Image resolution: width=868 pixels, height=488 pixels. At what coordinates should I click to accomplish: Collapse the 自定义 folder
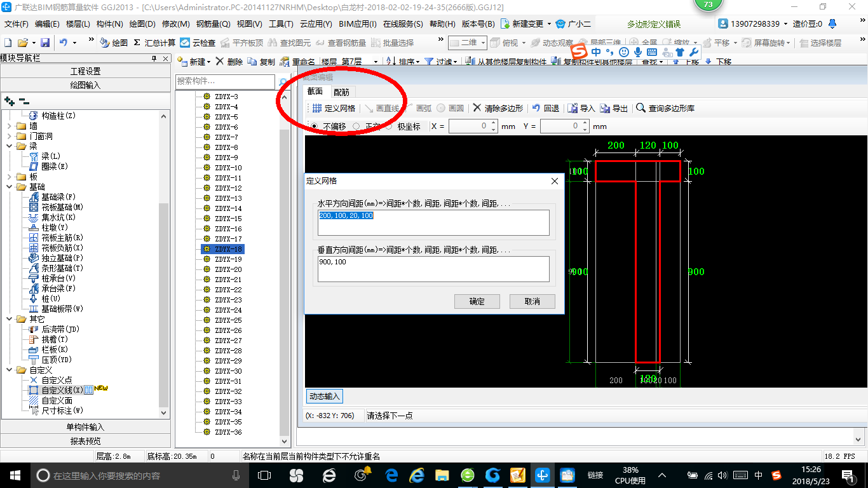pos(10,370)
